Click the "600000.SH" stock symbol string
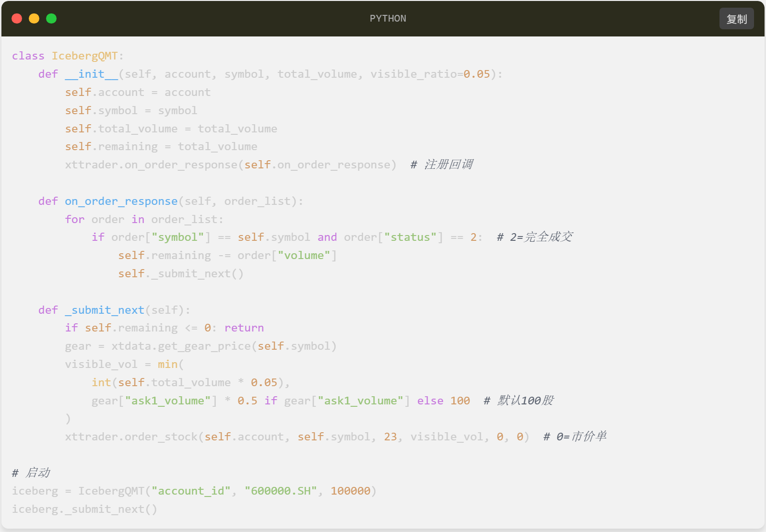The image size is (766, 532). 281,491
